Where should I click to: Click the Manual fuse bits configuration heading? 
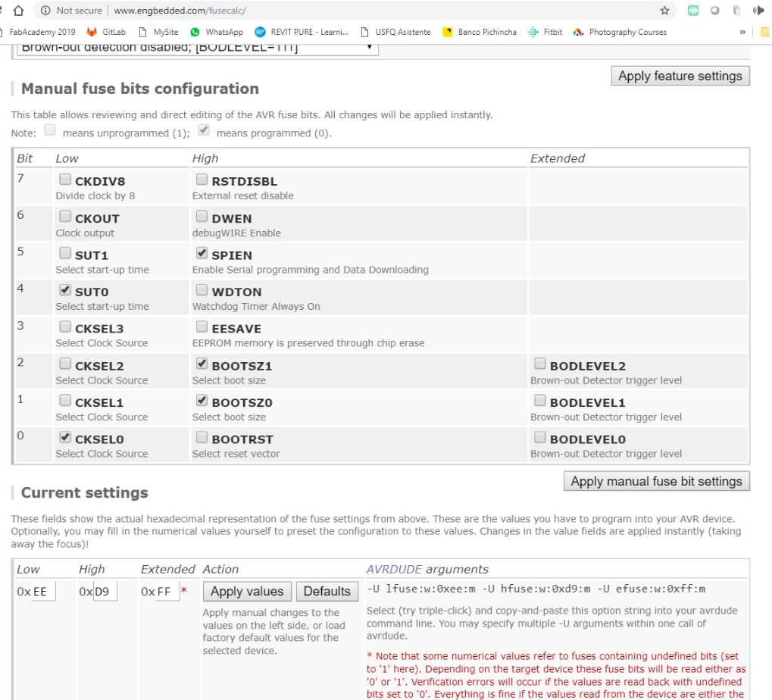pyautogui.click(x=140, y=89)
